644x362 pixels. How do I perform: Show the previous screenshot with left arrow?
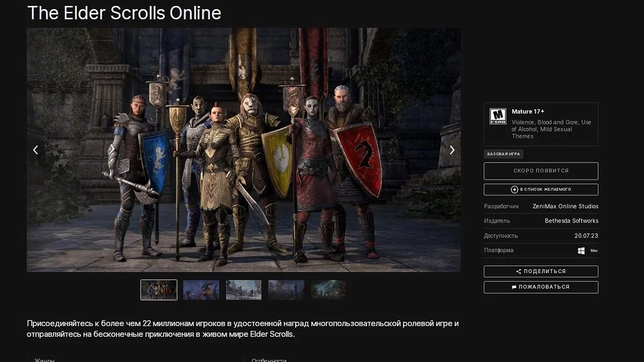click(35, 150)
